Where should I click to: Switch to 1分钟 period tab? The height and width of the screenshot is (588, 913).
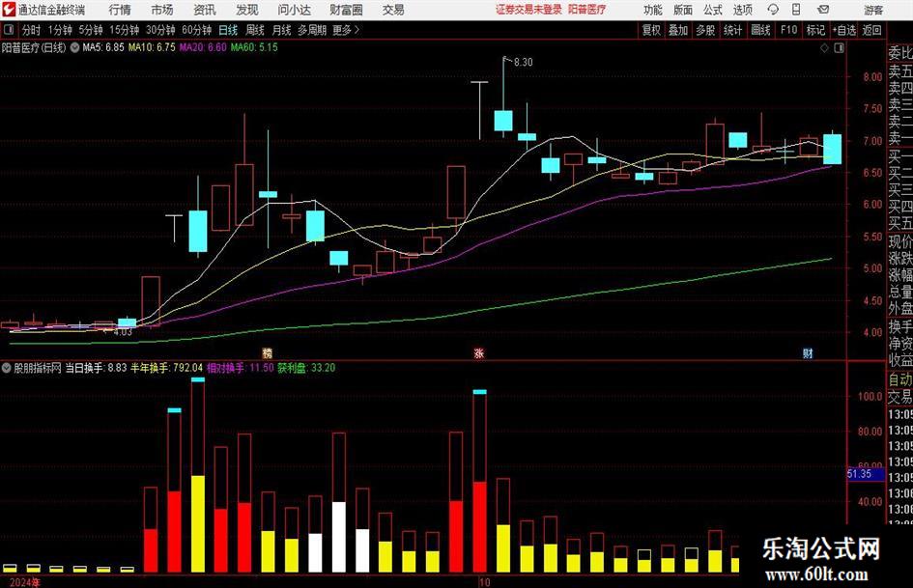[x=59, y=30]
